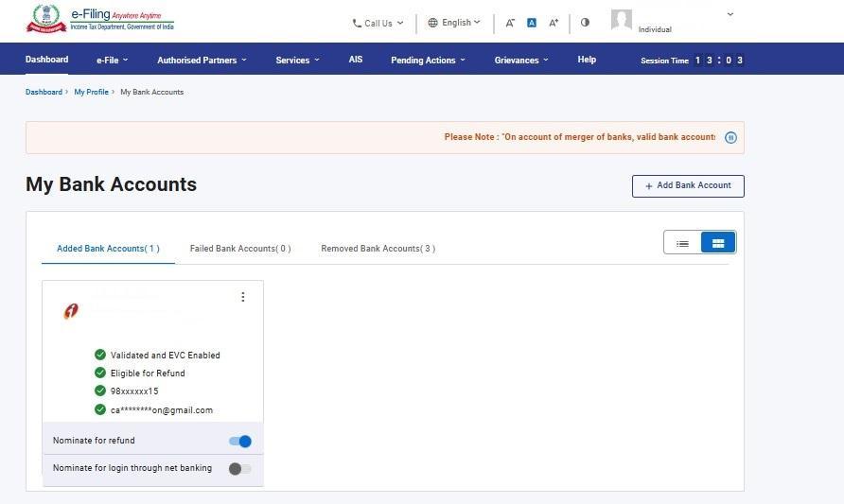
Task: Expand the Call Us dropdown
Action: (x=378, y=23)
